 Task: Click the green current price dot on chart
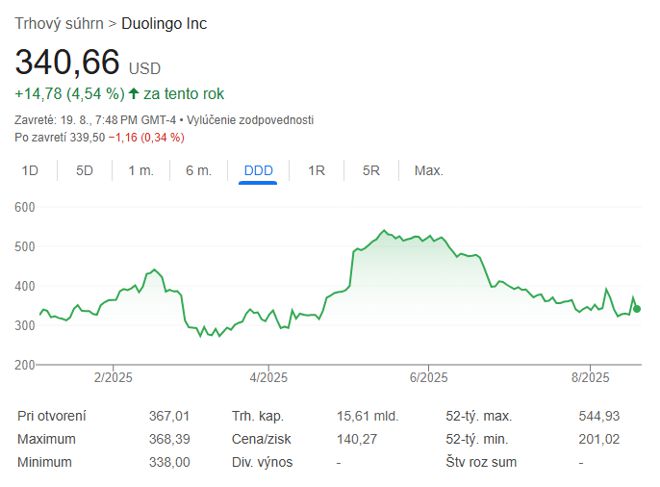pyautogui.click(x=637, y=309)
